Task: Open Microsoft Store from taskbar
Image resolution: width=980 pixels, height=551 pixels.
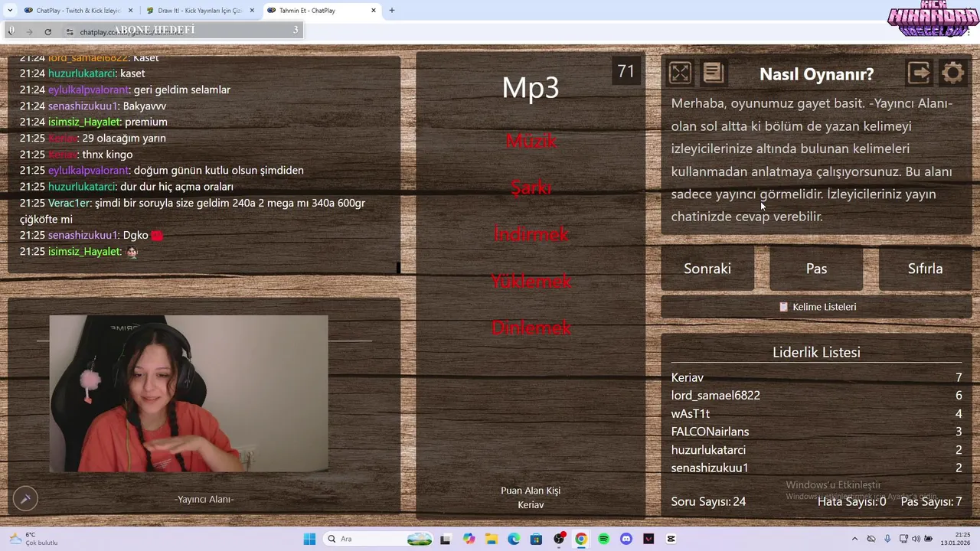Action: click(536, 539)
